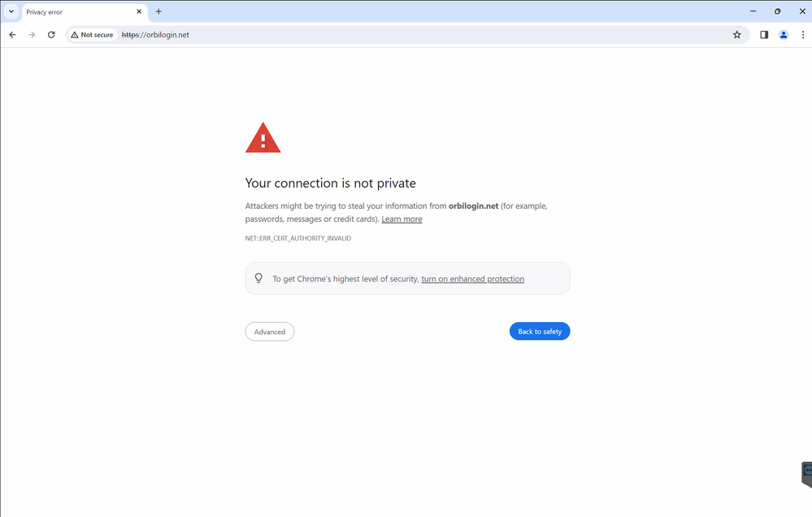Viewport: 812px width, 517px height.
Task: Click the back navigation arrow
Action: pos(12,35)
